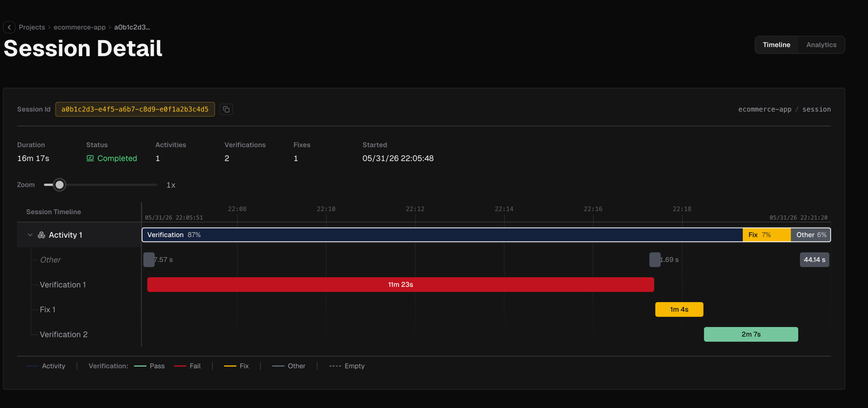Image resolution: width=868 pixels, height=408 pixels.
Task: Select the Timeline tab
Action: click(776, 45)
